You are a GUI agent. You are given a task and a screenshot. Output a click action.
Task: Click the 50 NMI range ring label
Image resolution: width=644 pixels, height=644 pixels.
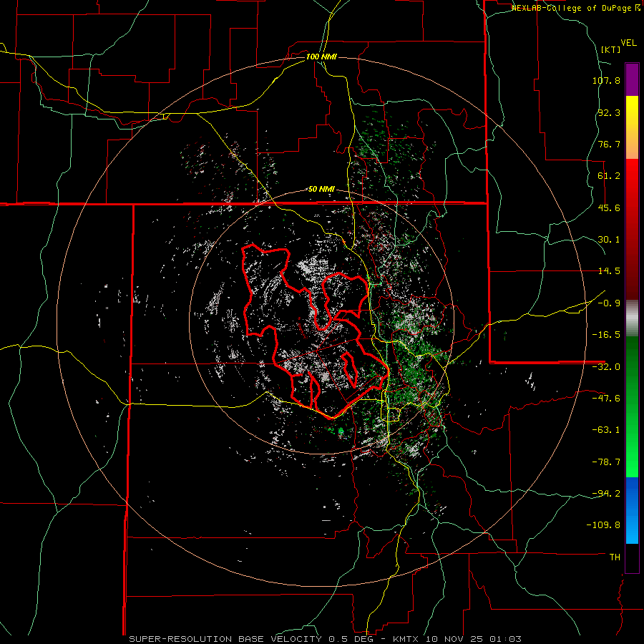tap(321, 190)
